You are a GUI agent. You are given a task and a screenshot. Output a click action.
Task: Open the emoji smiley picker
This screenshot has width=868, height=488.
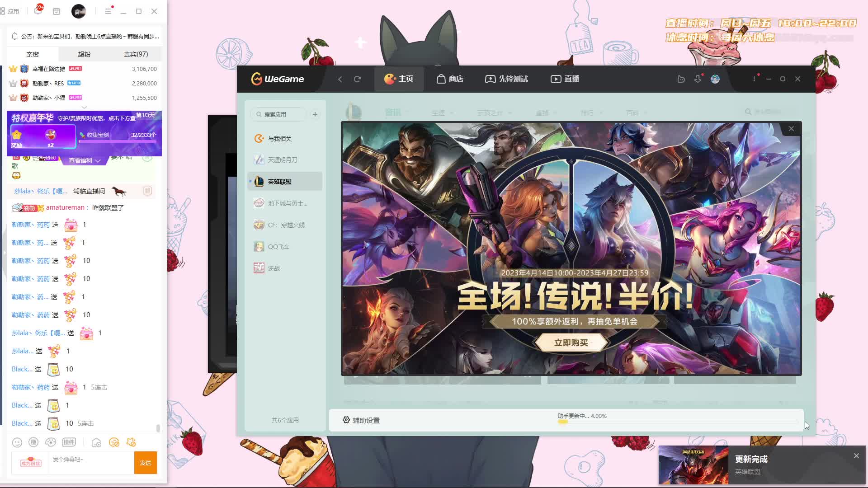17,442
